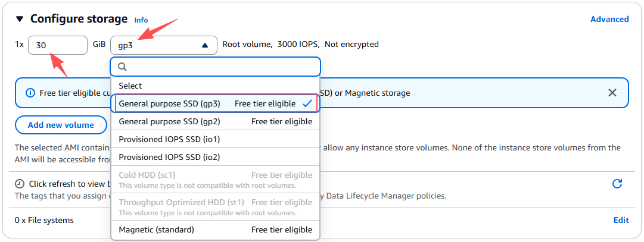Click Edit for File systems
The height and width of the screenshot is (242, 644).
pos(621,220)
